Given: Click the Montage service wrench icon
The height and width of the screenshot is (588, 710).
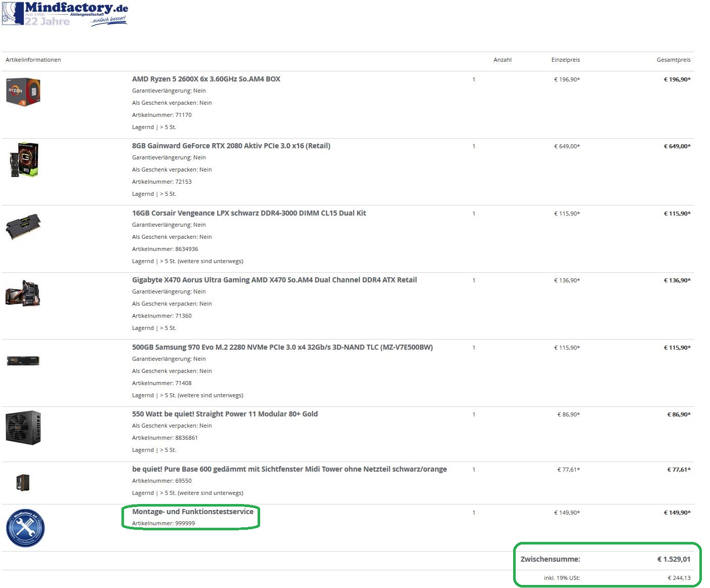Looking at the screenshot, I should coord(25,528).
